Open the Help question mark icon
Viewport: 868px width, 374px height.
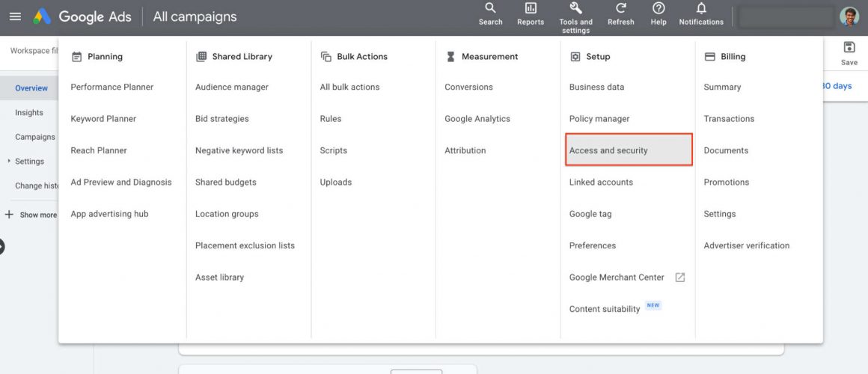click(x=658, y=9)
